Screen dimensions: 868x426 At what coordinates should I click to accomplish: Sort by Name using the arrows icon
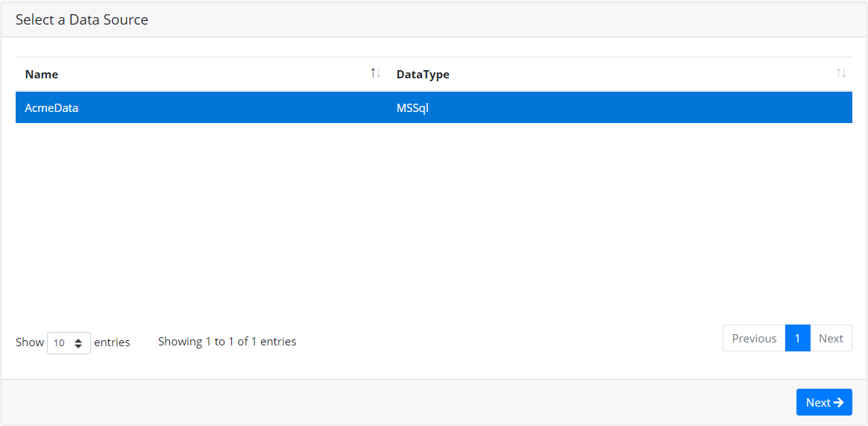pos(376,73)
